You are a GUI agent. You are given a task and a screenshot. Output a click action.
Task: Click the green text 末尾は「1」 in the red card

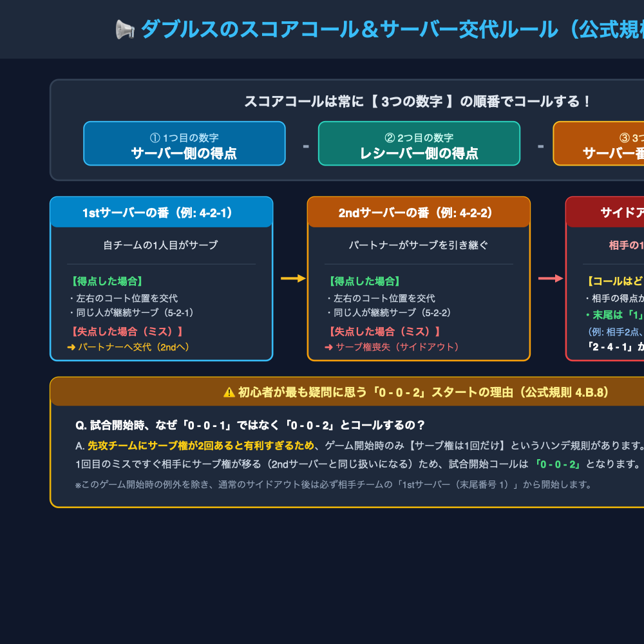click(x=614, y=315)
